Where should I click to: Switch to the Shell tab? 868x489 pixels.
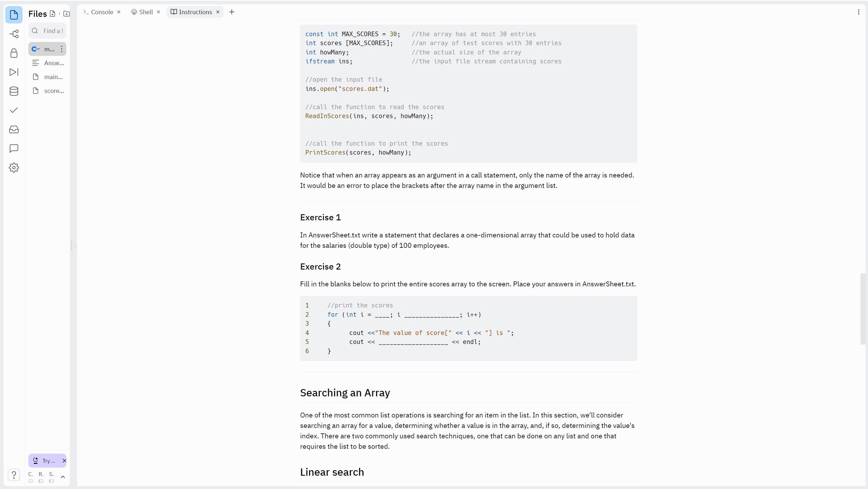pos(145,12)
